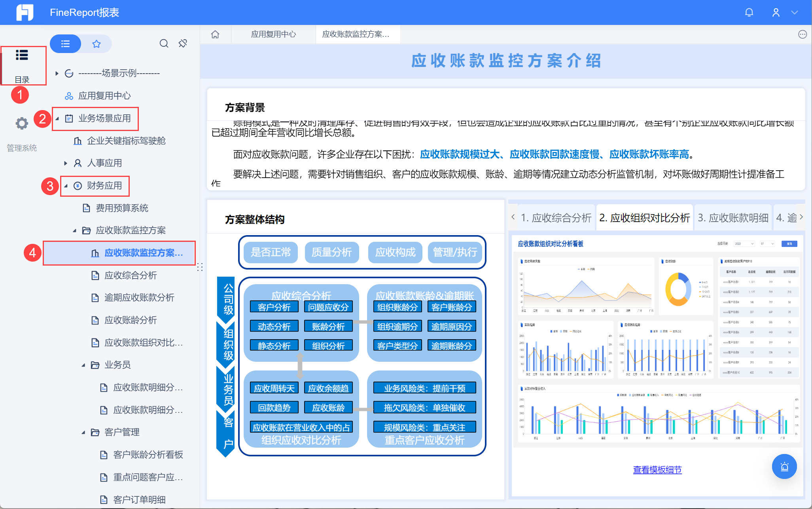Screen dimensions: 812x509
Task: Click the search magnifier icon in sidebar
Action: point(164,44)
